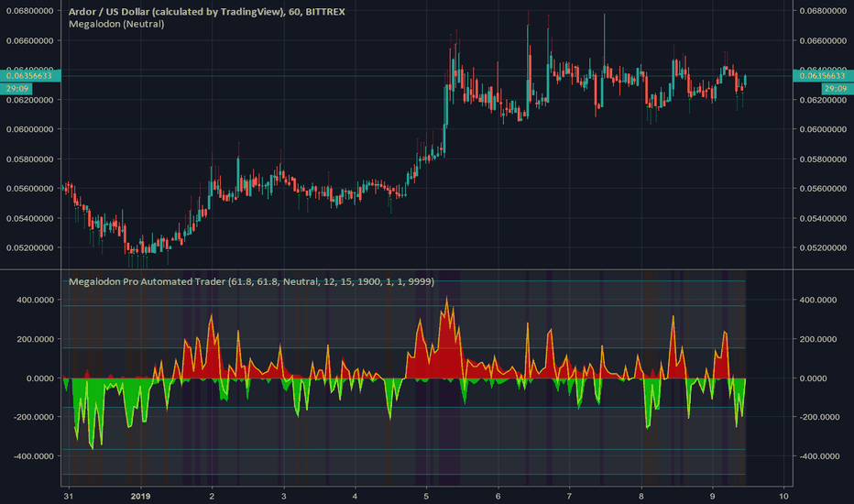Click 0.06600000 on the left price scale
This screenshot has width=854, height=504.
tap(29, 41)
